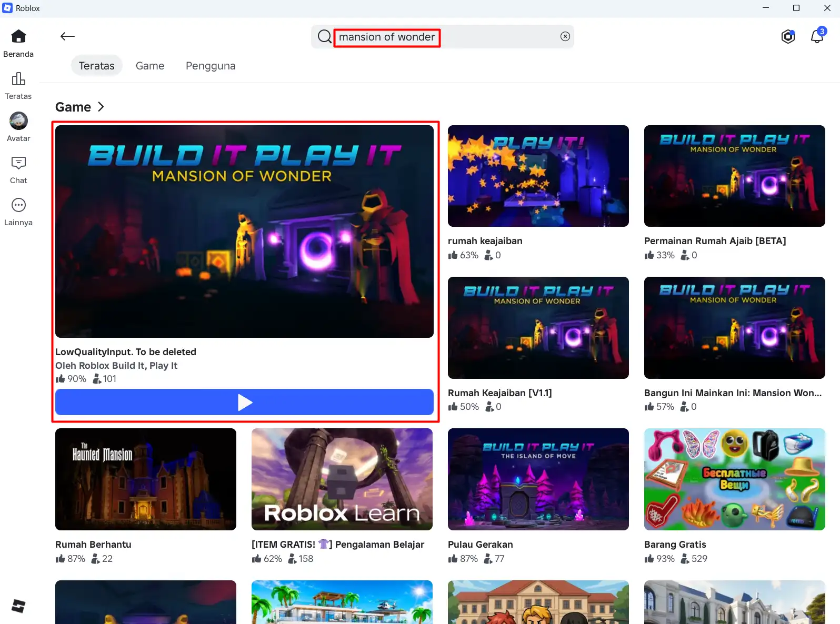Open the Pulau Gerakan thumbnail

coord(538,479)
